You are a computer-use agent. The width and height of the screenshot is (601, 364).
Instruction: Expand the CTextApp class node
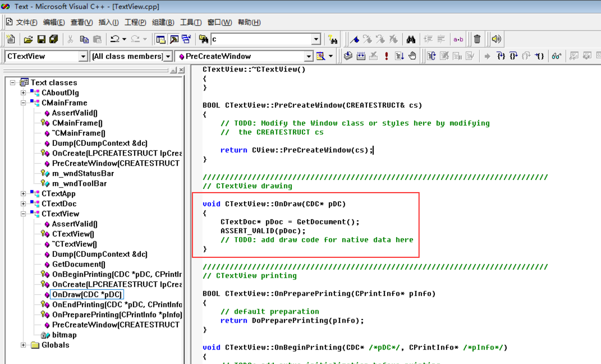tap(23, 194)
